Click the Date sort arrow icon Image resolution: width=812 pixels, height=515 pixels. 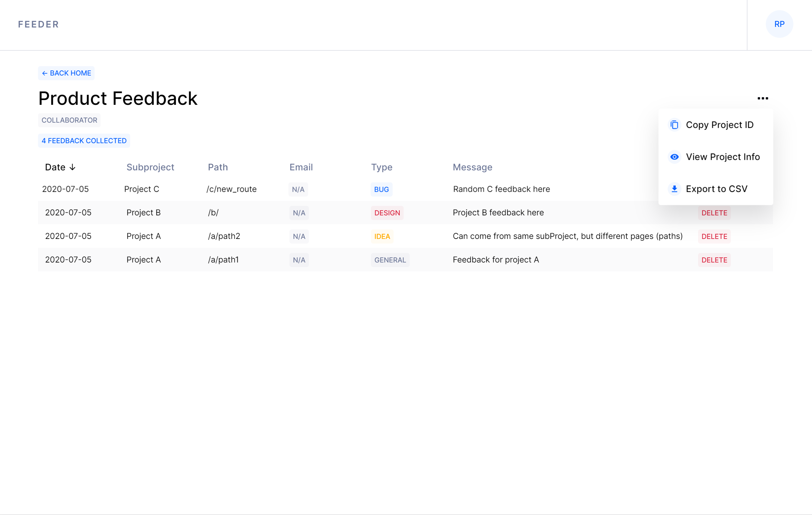(x=72, y=167)
